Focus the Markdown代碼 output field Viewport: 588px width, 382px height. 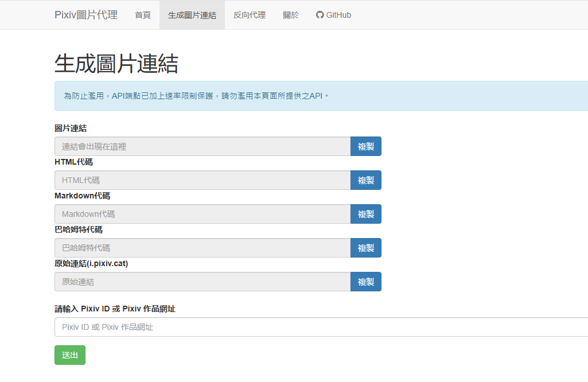coord(203,214)
